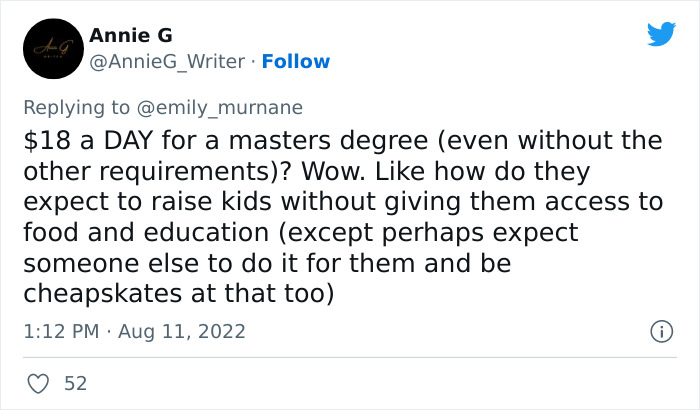Click the like count of 52

[75, 384]
